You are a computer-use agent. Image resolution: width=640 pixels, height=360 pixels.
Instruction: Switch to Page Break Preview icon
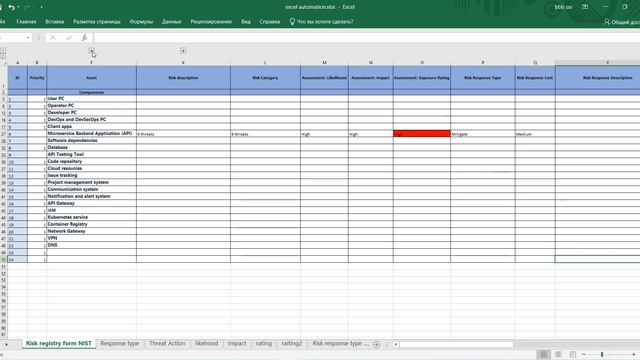(573, 354)
